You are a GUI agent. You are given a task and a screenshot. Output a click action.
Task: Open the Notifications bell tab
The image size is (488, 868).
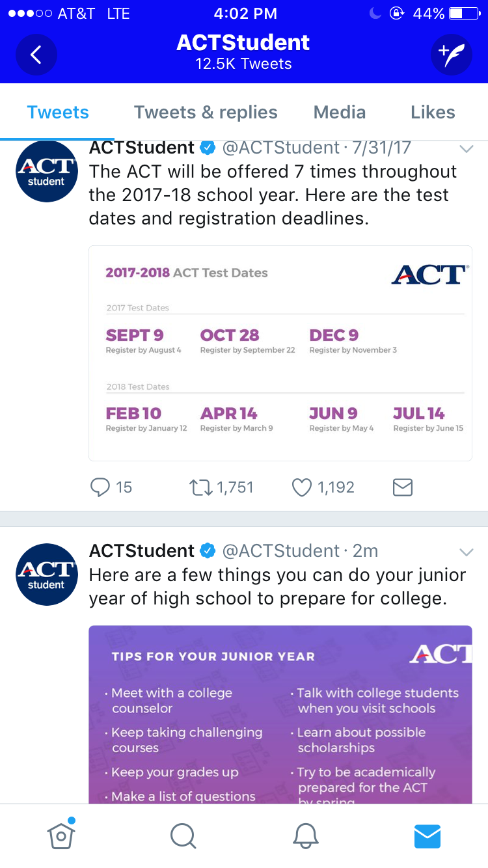coord(305,835)
